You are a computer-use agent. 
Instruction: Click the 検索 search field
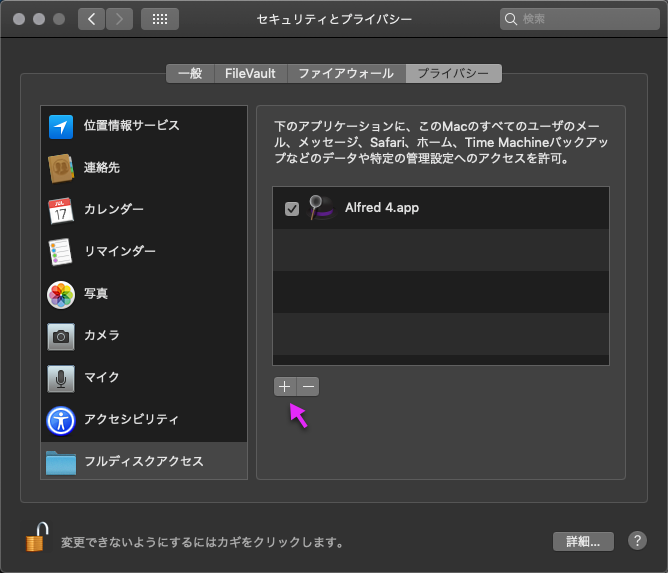tap(580, 19)
